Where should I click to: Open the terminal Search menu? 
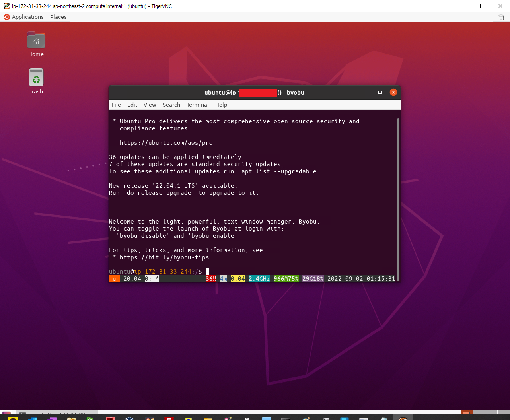coord(171,105)
